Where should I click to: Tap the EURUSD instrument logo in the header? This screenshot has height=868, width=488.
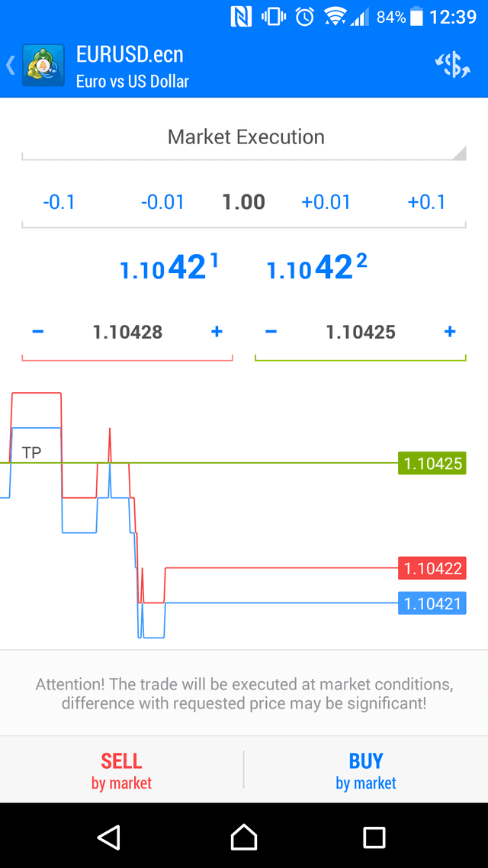[43, 66]
